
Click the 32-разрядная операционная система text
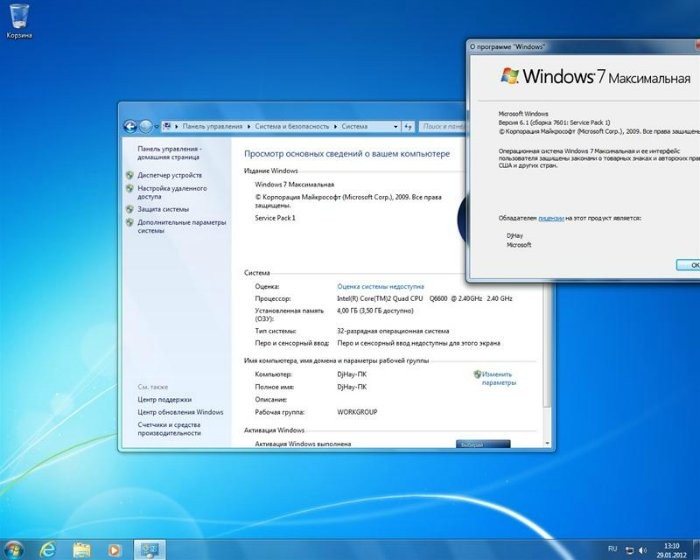coord(393,331)
